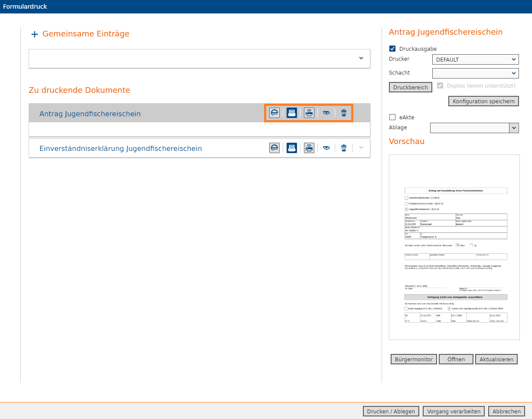This screenshot has height=419, width=532.
Task: Delete Einverständniserklärung document with trash icon
Action: 344,148
